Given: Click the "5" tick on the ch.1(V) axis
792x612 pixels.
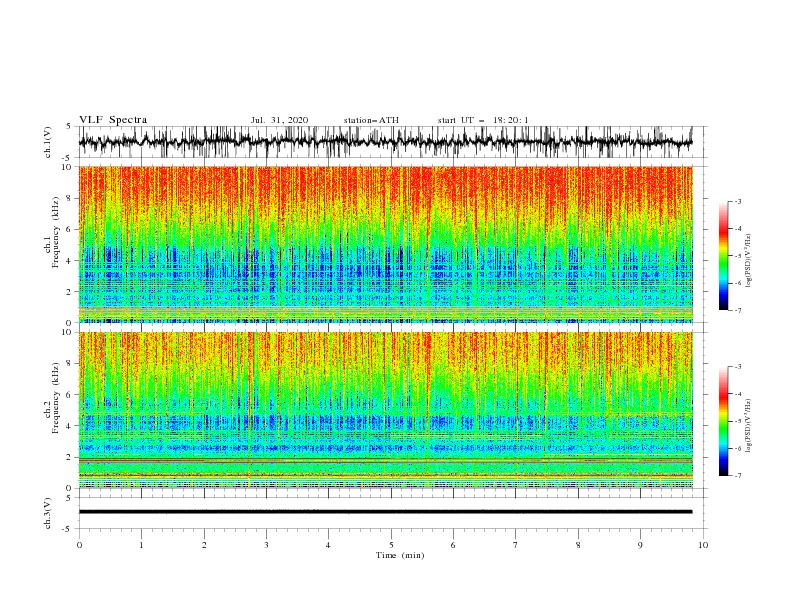Looking at the screenshot, I should point(70,126).
